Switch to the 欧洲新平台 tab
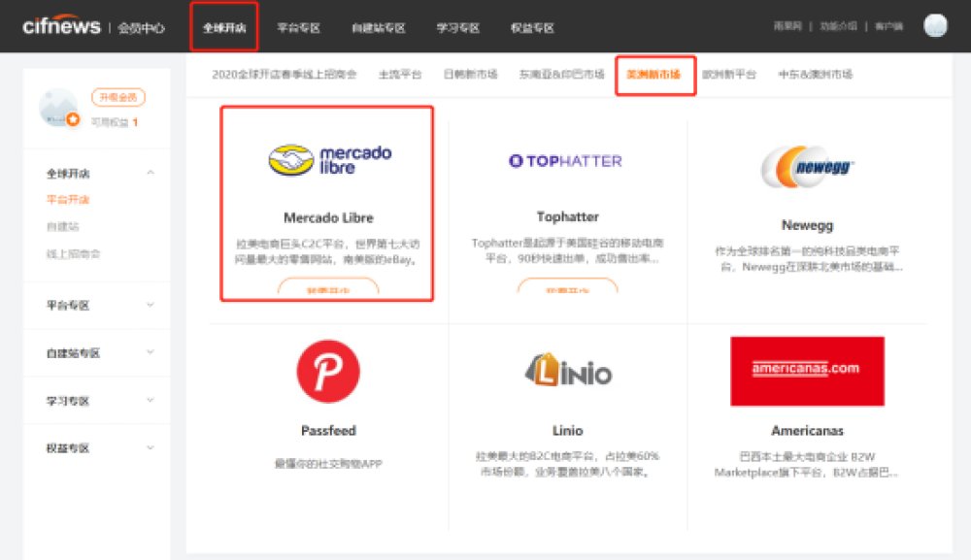The width and height of the screenshot is (971, 560). (x=729, y=75)
